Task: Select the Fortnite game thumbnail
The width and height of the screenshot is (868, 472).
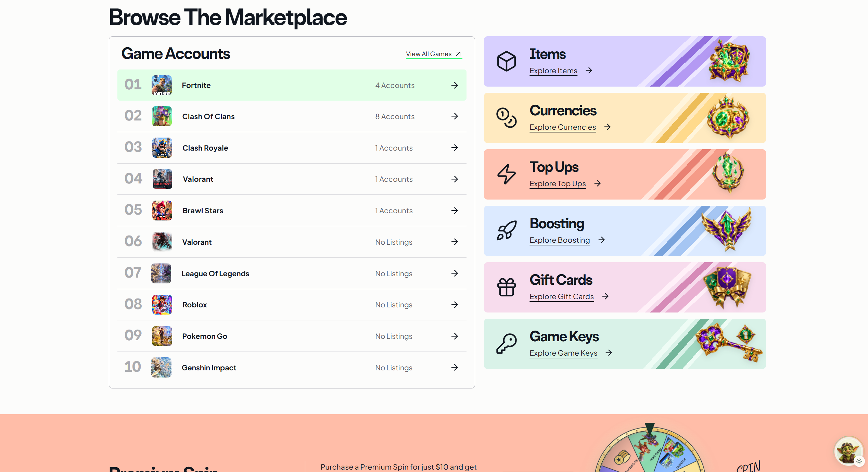Action: 162,85
